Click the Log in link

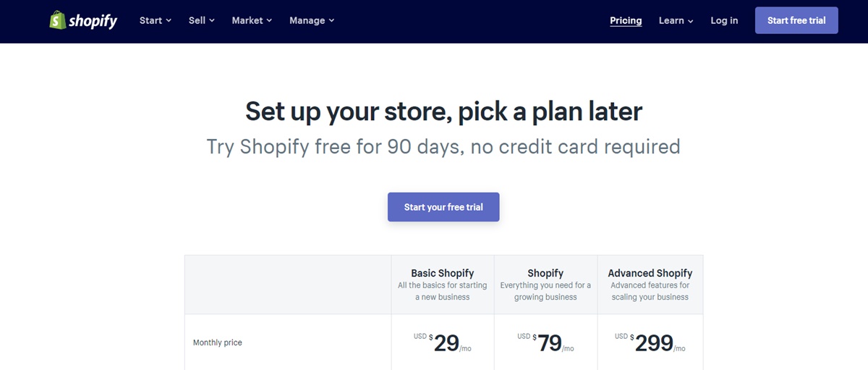tap(724, 20)
